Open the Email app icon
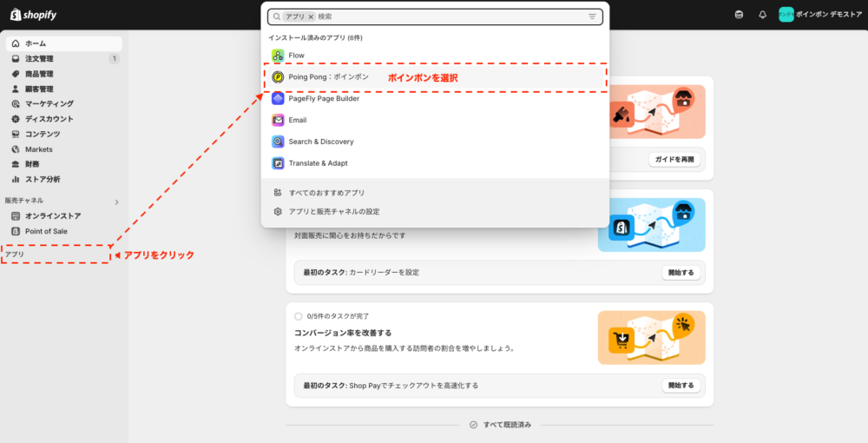 (278, 120)
